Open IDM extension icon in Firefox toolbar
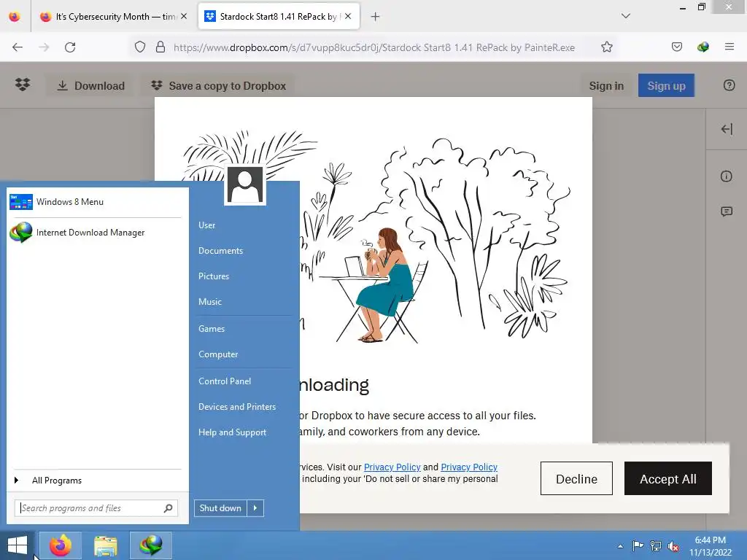 pyautogui.click(x=703, y=47)
